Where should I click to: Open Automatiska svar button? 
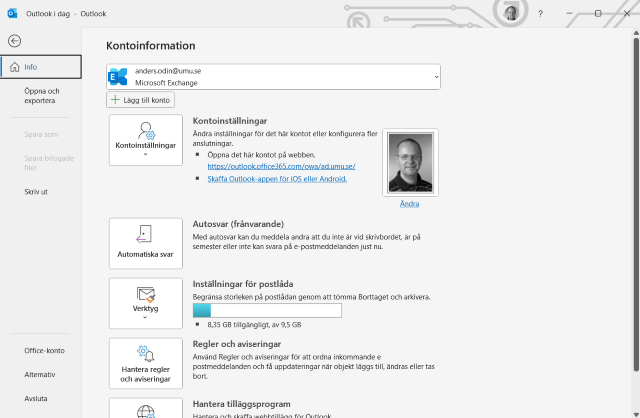coord(146,243)
